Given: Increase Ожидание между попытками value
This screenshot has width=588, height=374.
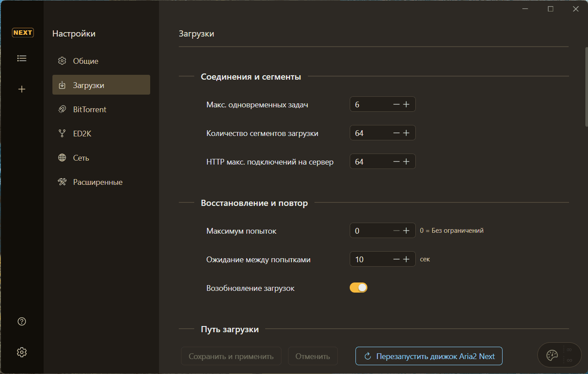Looking at the screenshot, I should [407, 260].
